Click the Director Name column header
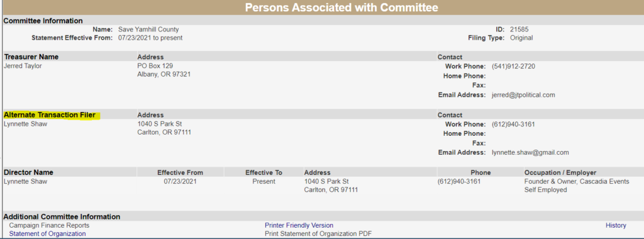Screen dimensions: 644x239 (28, 172)
